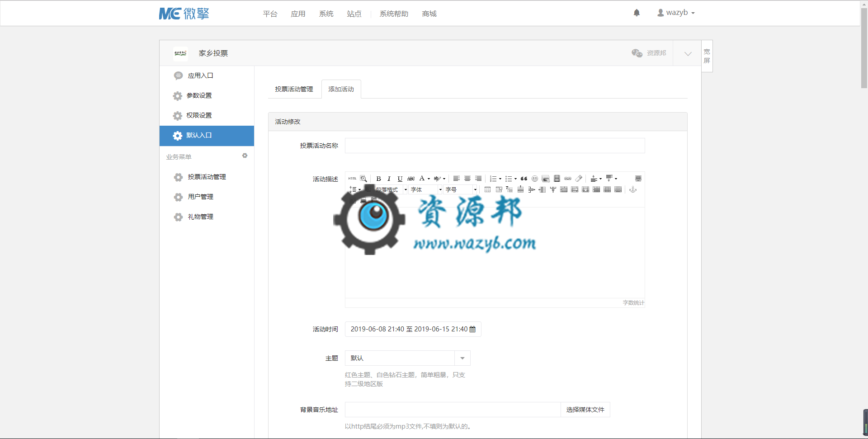Viewport: 868px width, 439px height.
Task: Open ordered list style dropdown arrow
Action: click(500, 179)
